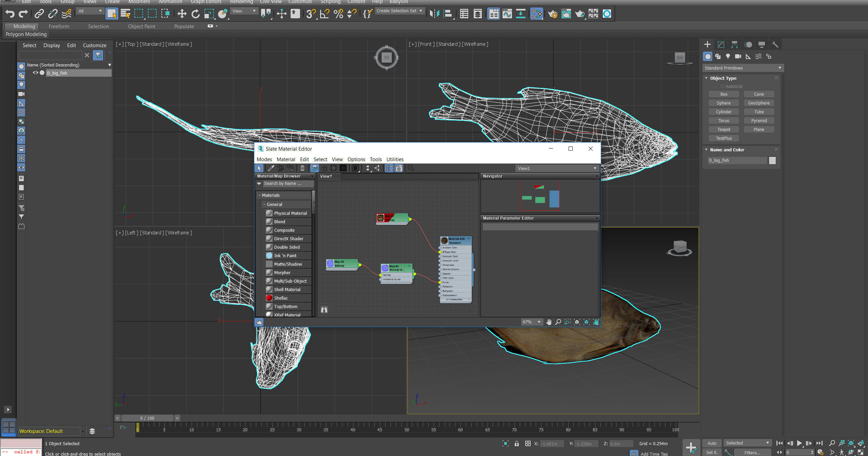Activate the Select Object tool
868x456 pixels.
(x=112, y=14)
